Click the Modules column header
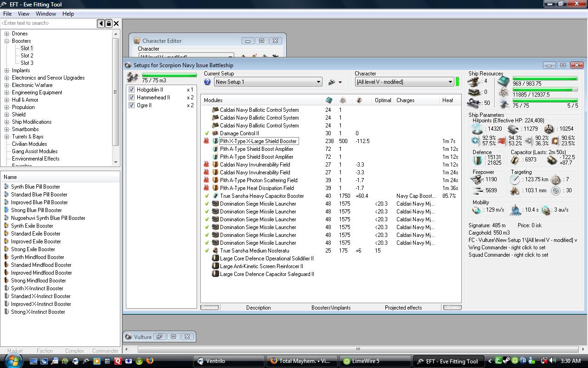This screenshot has width=588, height=368. (261, 100)
